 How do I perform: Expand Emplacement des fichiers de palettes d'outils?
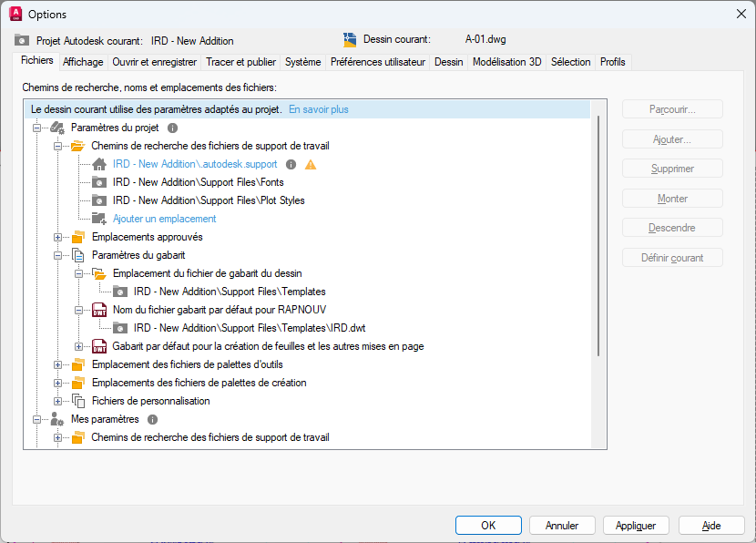coord(58,365)
